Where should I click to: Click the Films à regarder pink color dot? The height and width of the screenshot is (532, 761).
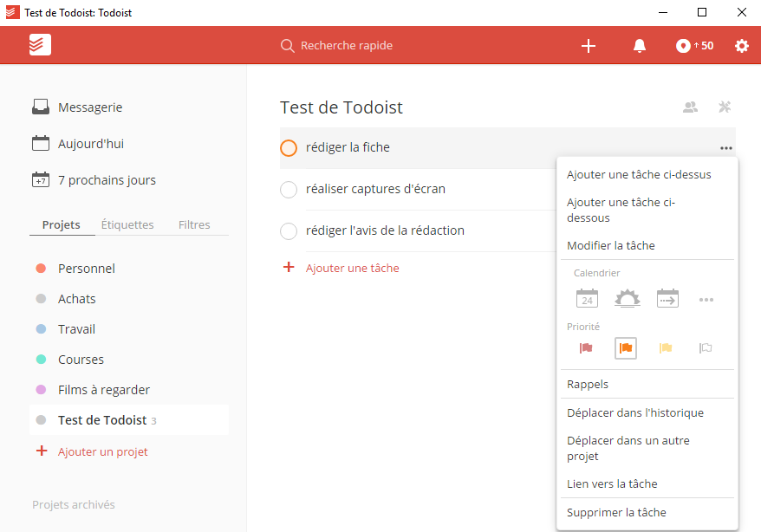pyautogui.click(x=41, y=389)
